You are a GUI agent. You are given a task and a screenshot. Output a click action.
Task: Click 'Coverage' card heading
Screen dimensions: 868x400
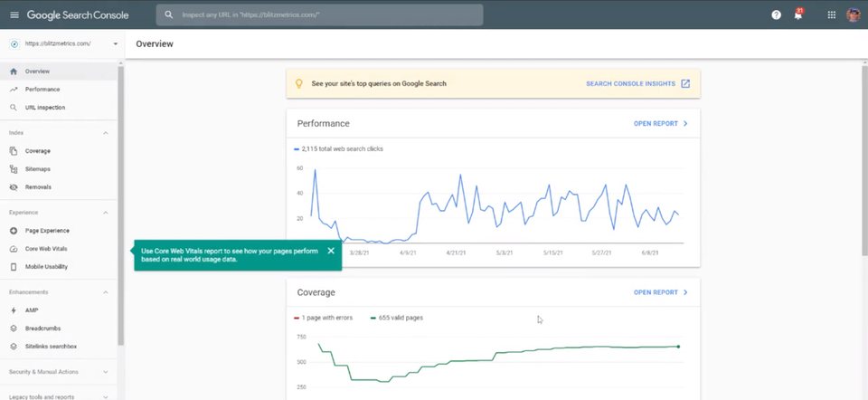pos(316,292)
